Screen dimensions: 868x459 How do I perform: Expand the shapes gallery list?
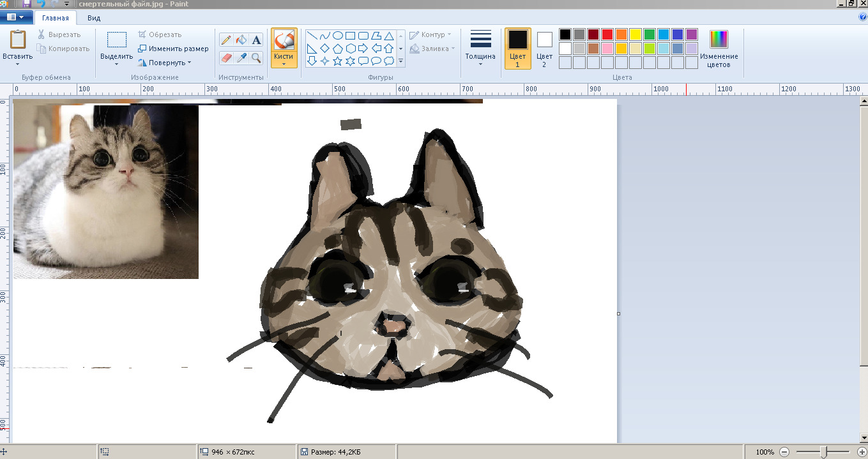[x=401, y=61]
